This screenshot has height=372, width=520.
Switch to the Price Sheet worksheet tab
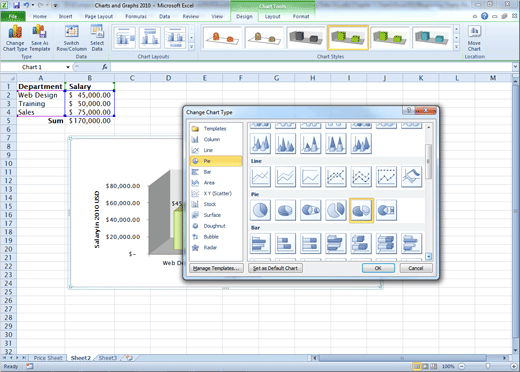tap(48, 358)
